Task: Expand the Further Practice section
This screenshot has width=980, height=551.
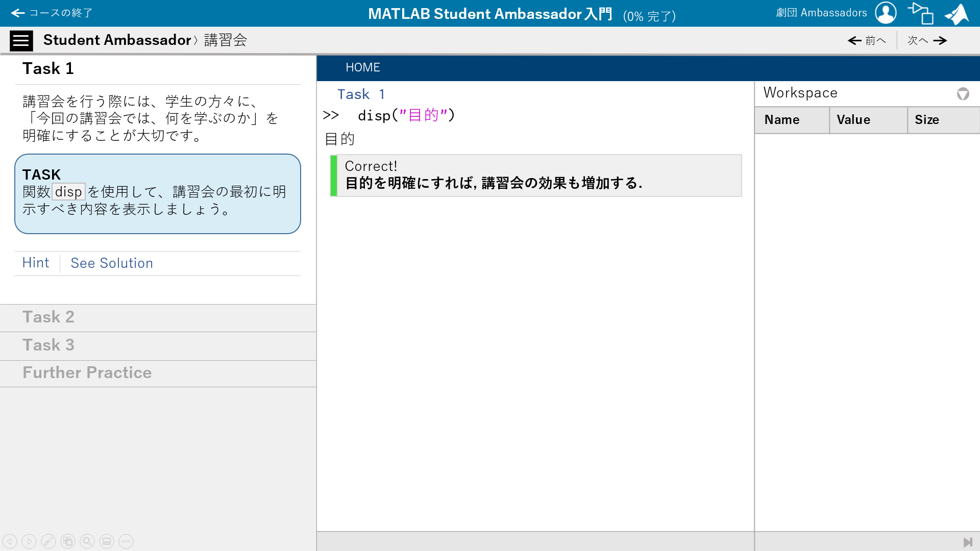Action: point(87,373)
